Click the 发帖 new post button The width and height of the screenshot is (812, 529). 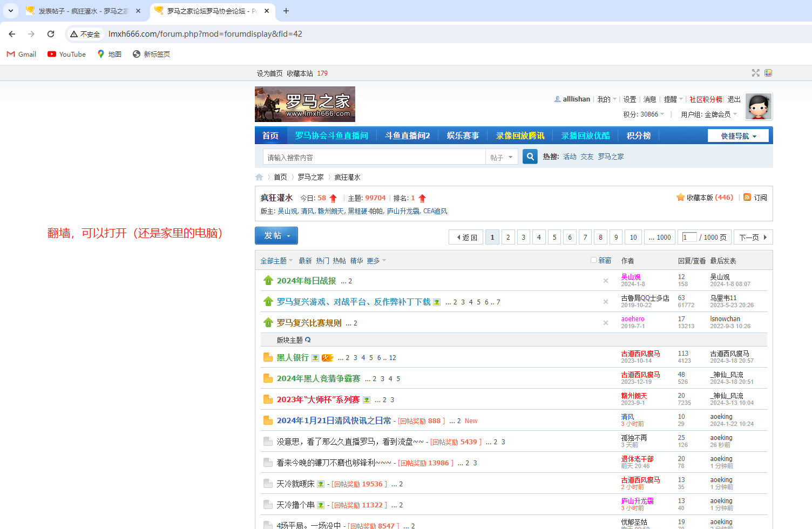coord(276,235)
